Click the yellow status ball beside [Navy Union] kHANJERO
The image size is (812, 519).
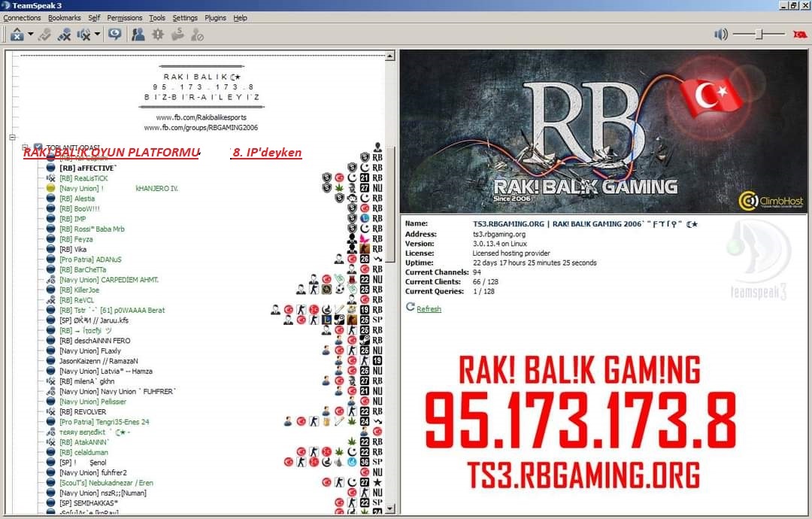click(x=51, y=189)
